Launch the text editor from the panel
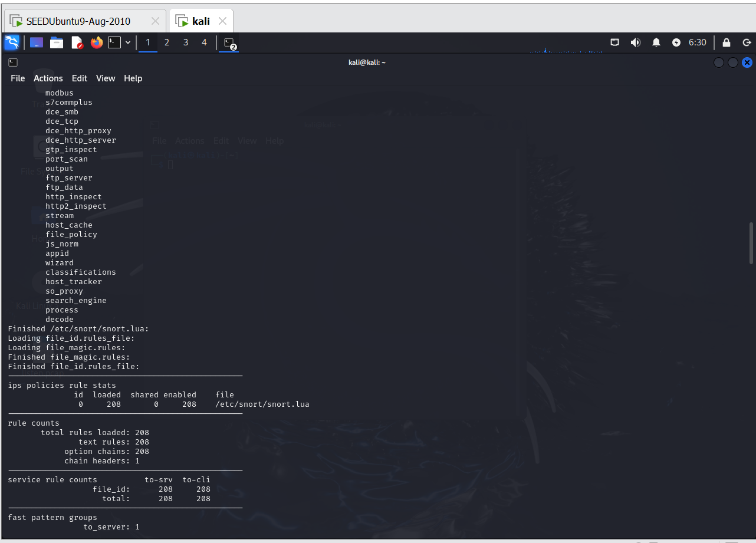This screenshot has width=756, height=543. pyautogui.click(x=77, y=42)
